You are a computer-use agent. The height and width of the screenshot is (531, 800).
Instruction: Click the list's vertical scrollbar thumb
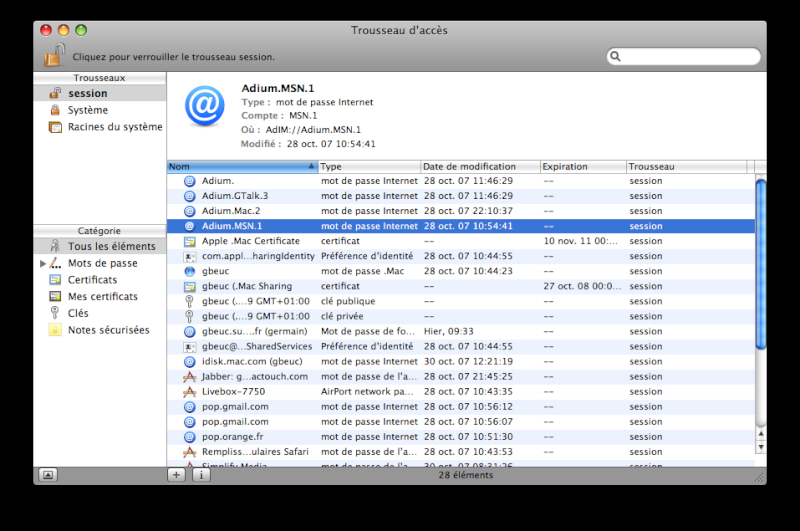760,264
